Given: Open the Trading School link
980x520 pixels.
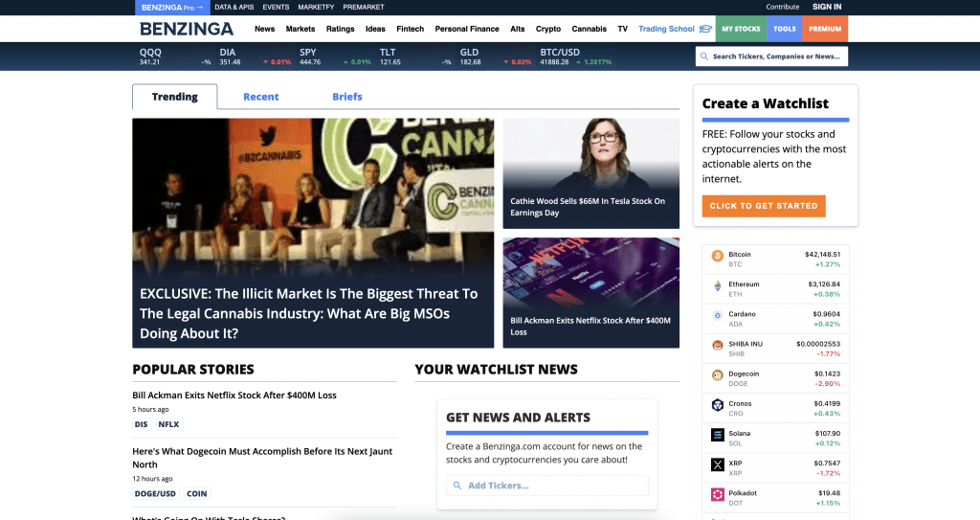Looking at the screenshot, I should coord(666,29).
